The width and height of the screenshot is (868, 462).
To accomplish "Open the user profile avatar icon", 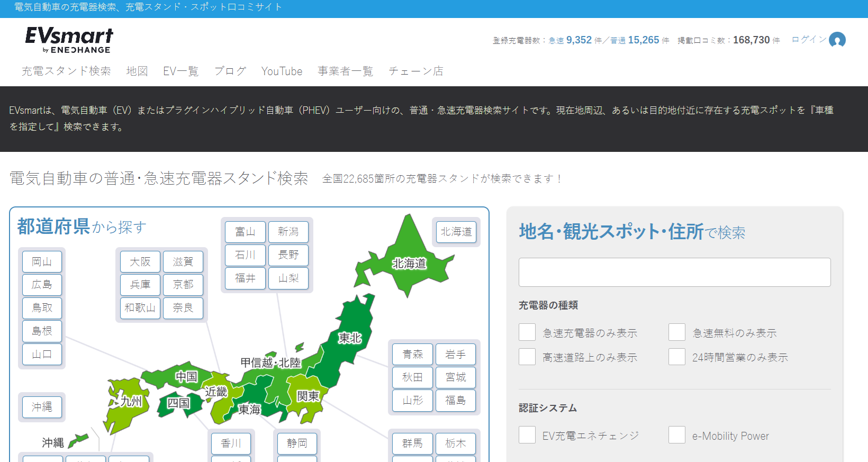I will tap(837, 40).
